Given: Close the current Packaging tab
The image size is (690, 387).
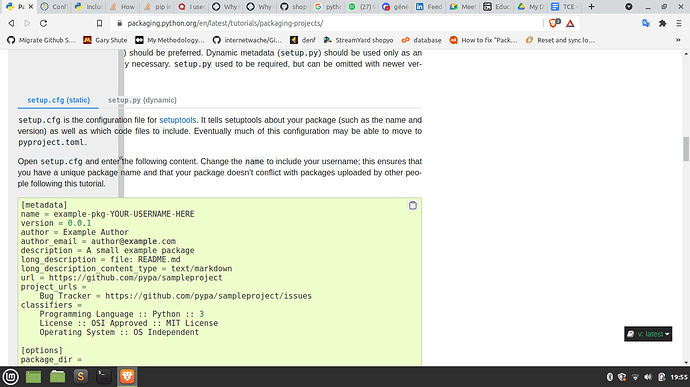Looking at the screenshot, I should click(31, 7).
